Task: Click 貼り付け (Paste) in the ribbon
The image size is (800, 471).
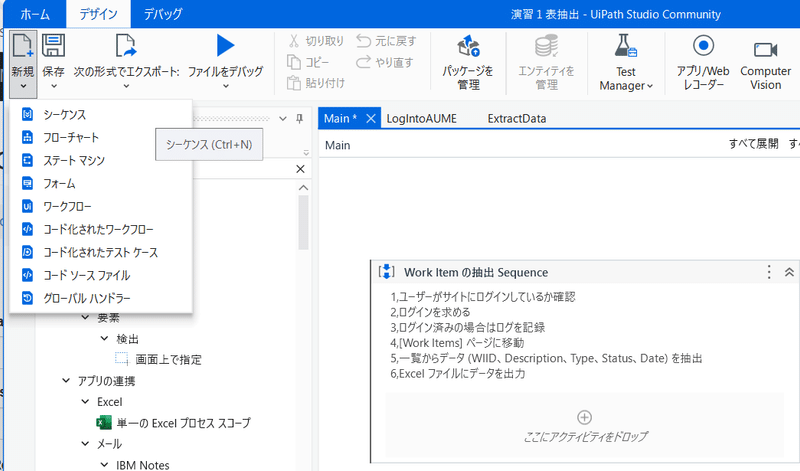Action: pos(316,83)
